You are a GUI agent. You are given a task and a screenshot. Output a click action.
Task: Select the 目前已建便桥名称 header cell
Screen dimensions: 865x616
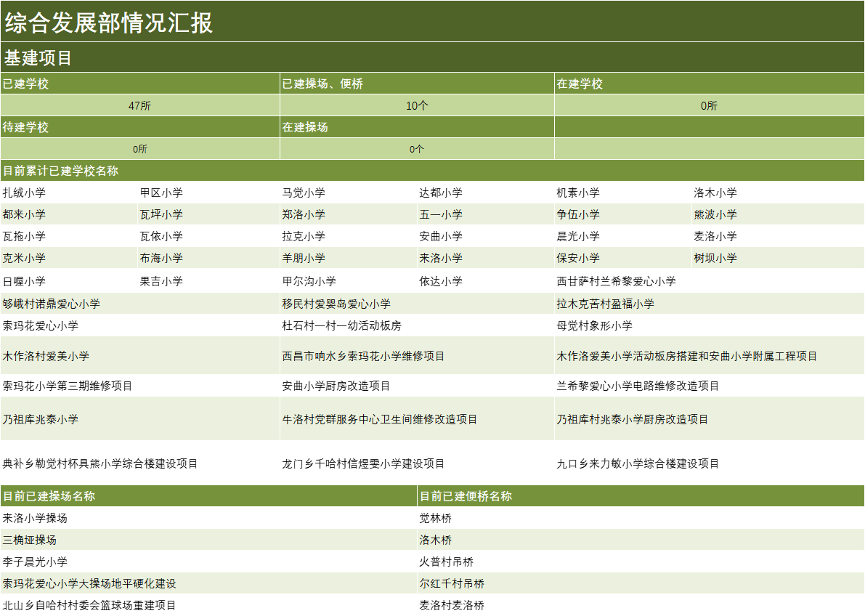click(641, 495)
